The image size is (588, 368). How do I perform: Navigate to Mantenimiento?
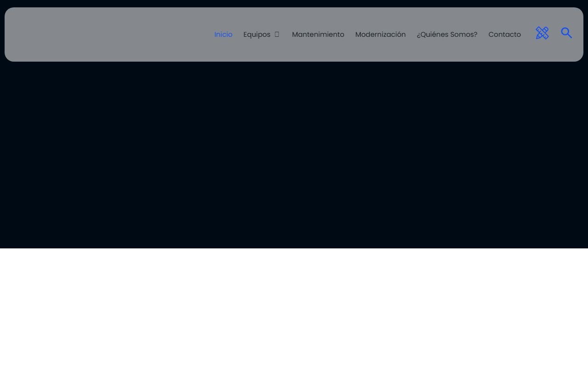pyautogui.click(x=318, y=34)
